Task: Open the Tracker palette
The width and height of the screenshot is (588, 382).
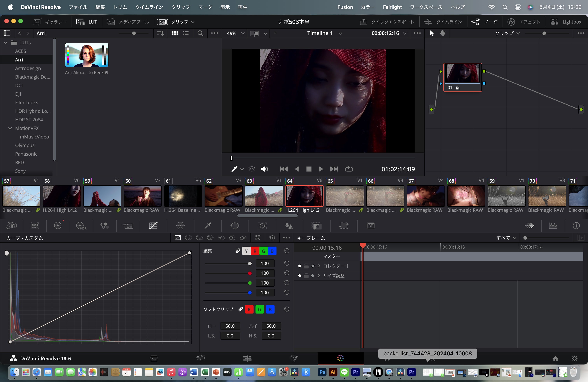Action: click(x=262, y=226)
